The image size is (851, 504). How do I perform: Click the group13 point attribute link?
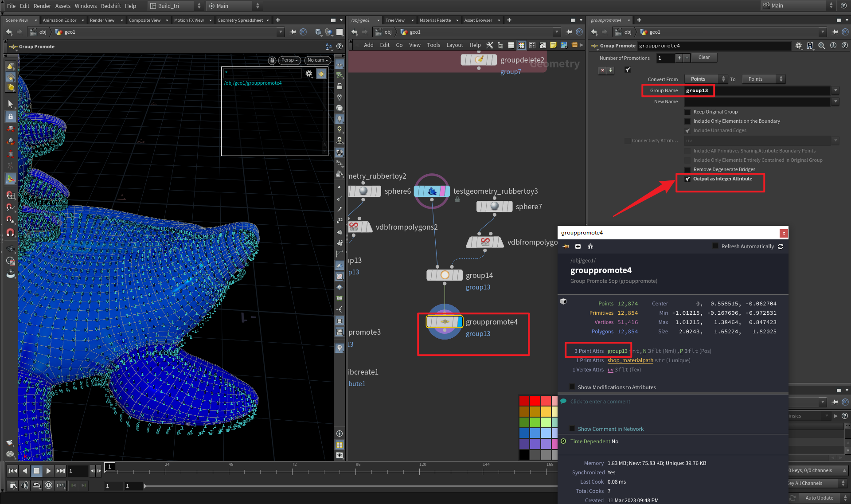point(618,351)
